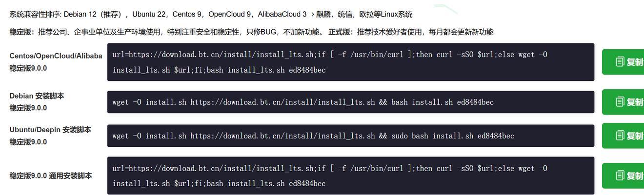Click copy icon for Ubuntu/Deepin sudo bash command
The height and width of the screenshot is (195, 644).
[620, 136]
